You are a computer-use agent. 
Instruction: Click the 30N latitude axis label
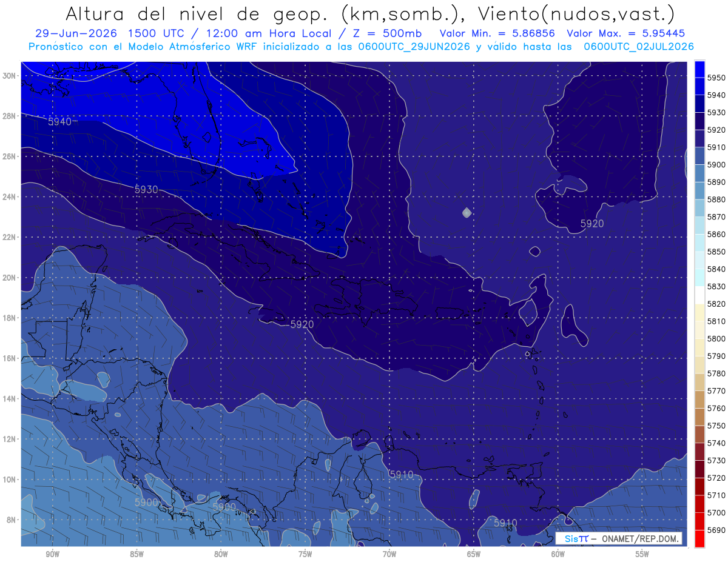9,76
